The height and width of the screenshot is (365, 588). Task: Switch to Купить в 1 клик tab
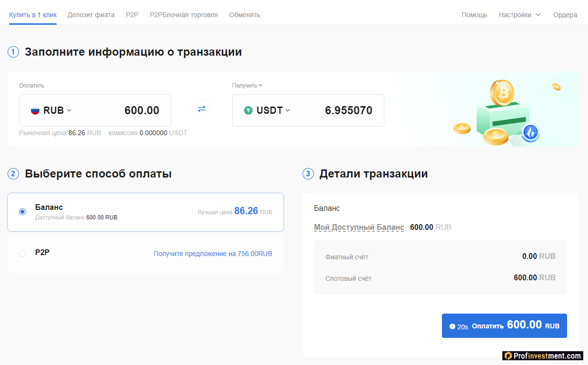click(x=33, y=15)
